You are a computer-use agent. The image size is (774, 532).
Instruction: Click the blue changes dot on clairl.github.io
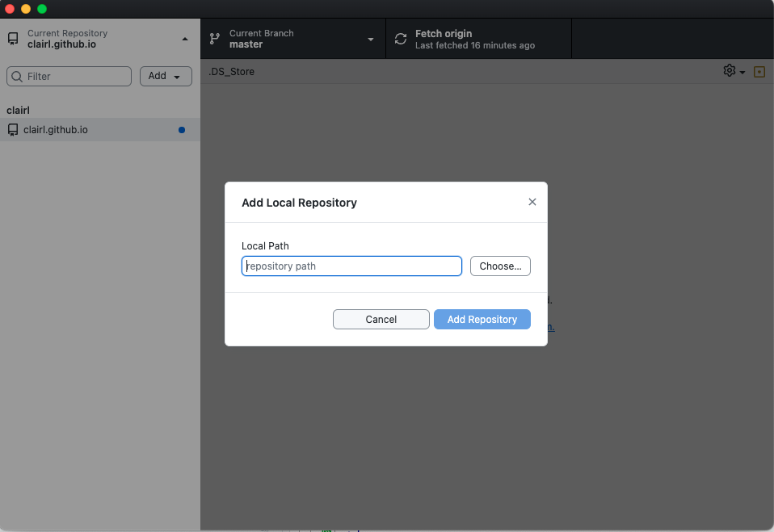point(182,130)
